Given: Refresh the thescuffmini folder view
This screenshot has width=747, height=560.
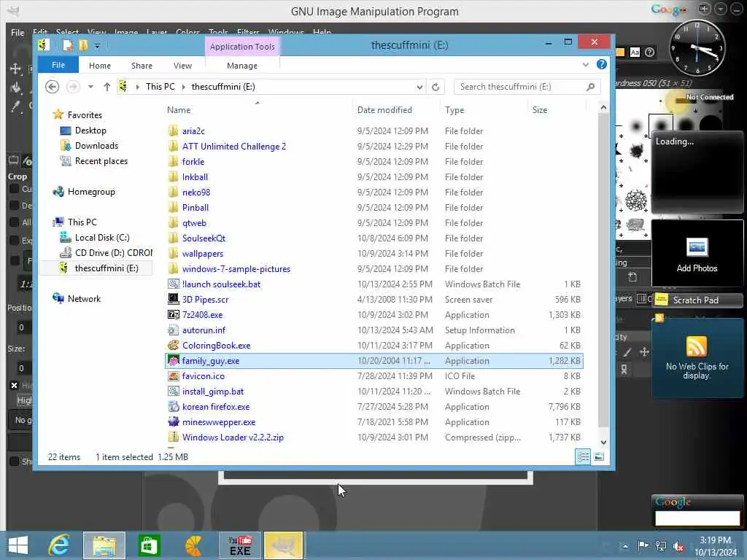Looking at the screenshot, I should coord(436,87).
